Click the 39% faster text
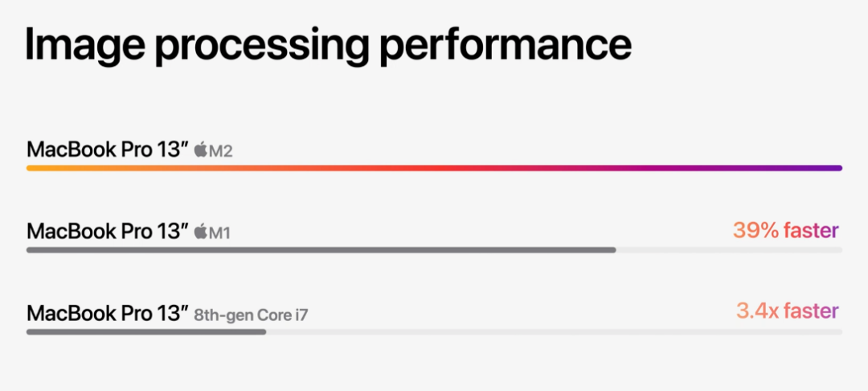 (785, 230)
